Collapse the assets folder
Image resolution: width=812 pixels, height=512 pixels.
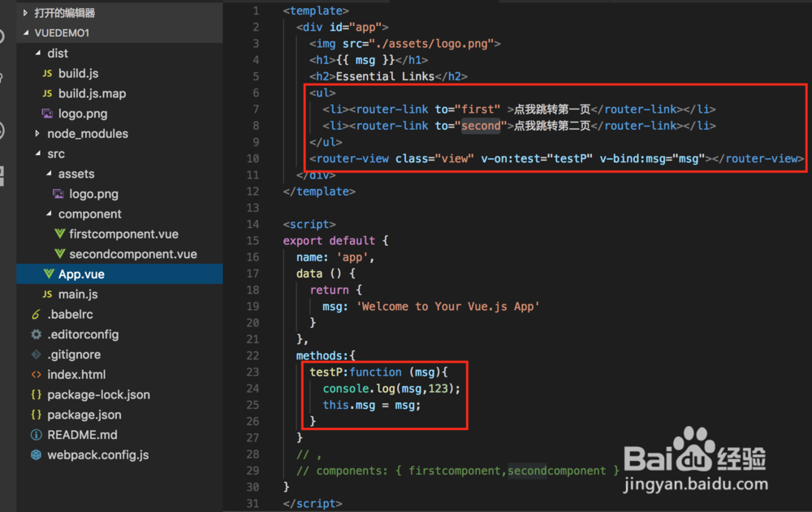pos(49,174)
